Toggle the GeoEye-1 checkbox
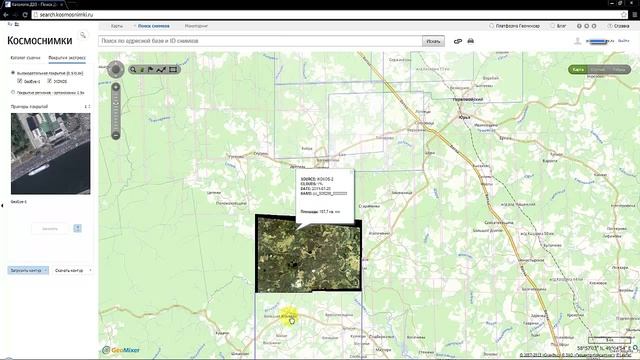The image size is (640, 360). point(20,81)
